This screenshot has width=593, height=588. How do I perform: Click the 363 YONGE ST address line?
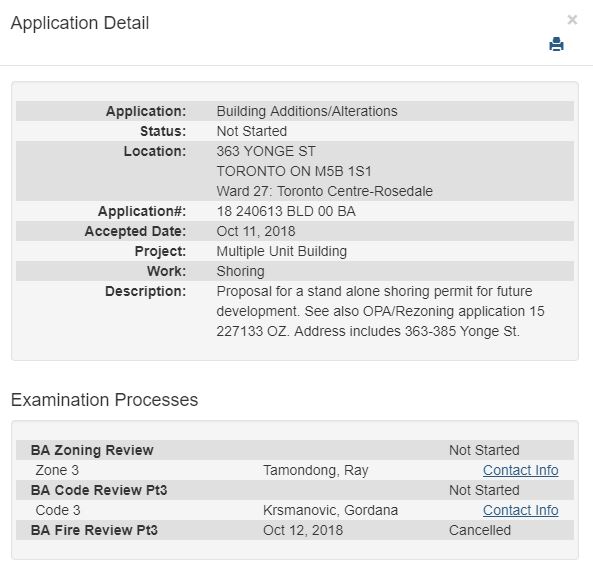[x=266, y=151]
